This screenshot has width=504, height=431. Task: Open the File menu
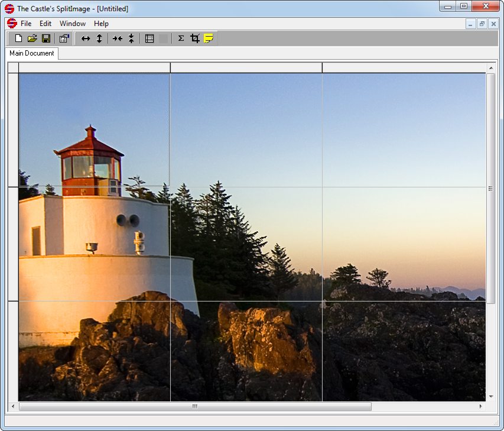click(x=26, y=24)
